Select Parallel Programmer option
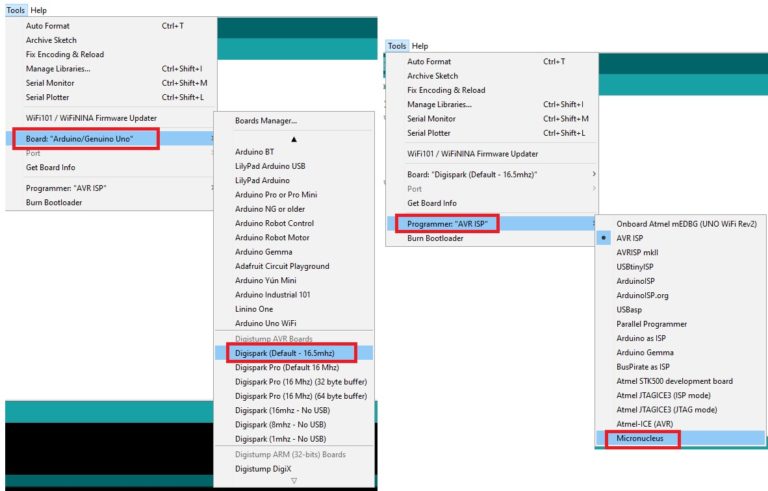Image resolution: width=768 pixels, height=491 pixels. click(x=680, y=324)
